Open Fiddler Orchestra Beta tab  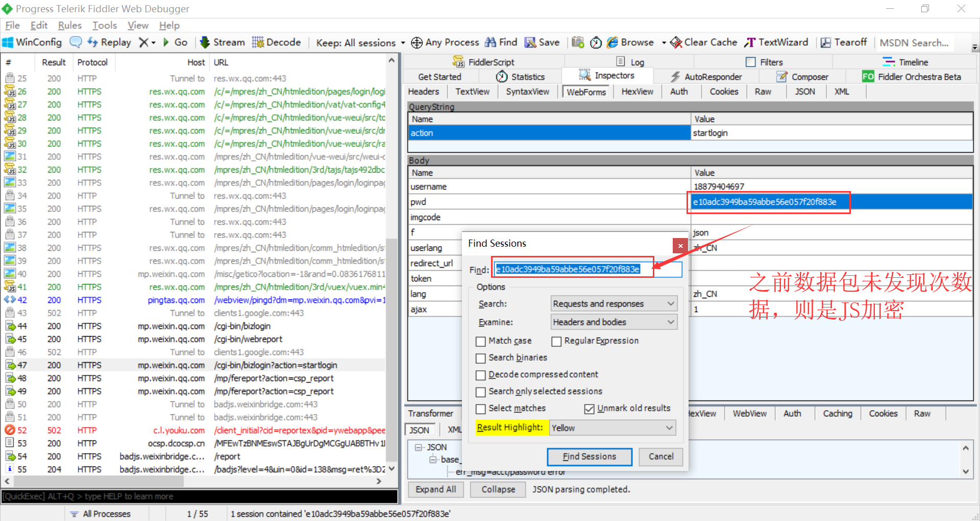click(x=912, y=77)
